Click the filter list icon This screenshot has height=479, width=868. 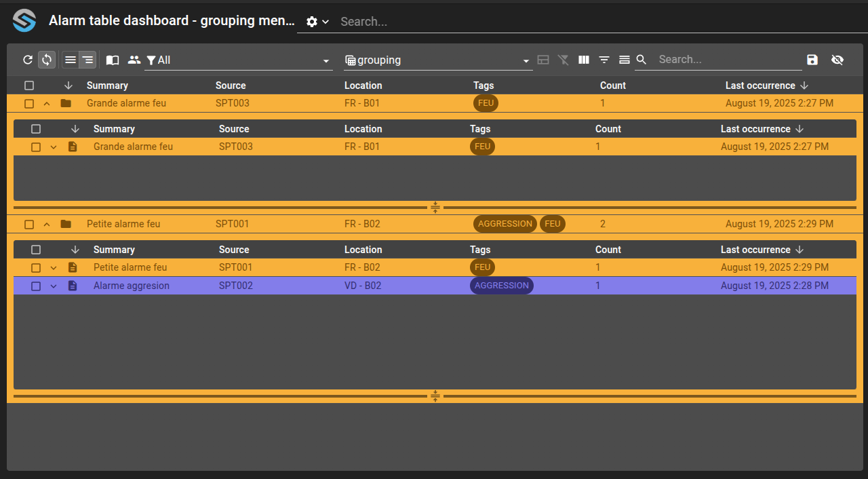click(x=604, y=60)
